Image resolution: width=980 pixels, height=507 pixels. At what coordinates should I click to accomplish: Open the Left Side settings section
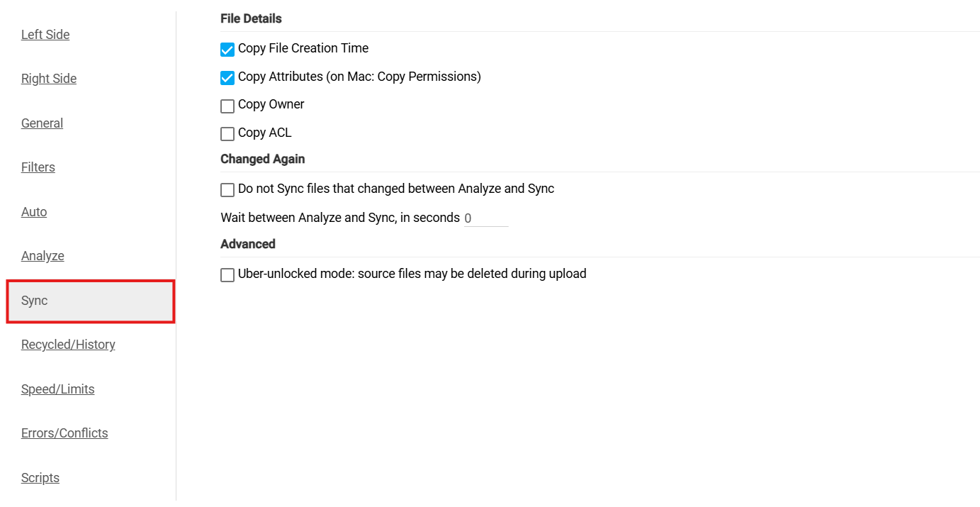pyautogui.click(x=45, y=34)
